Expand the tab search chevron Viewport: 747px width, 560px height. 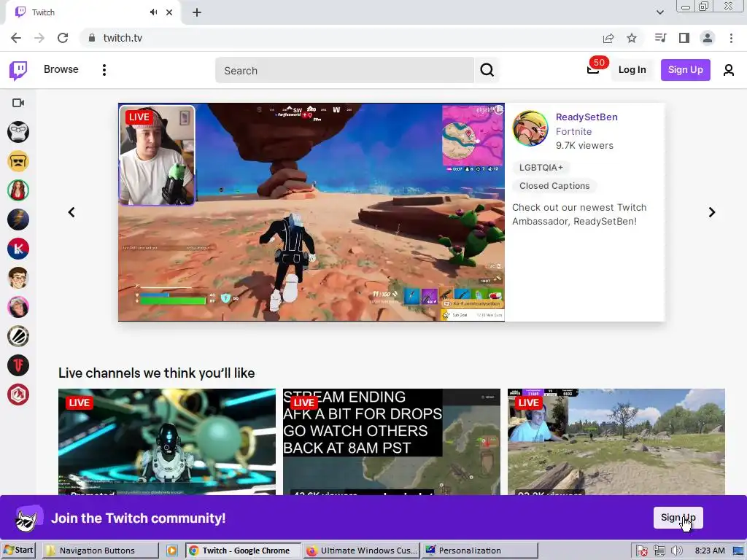[659, 12]
